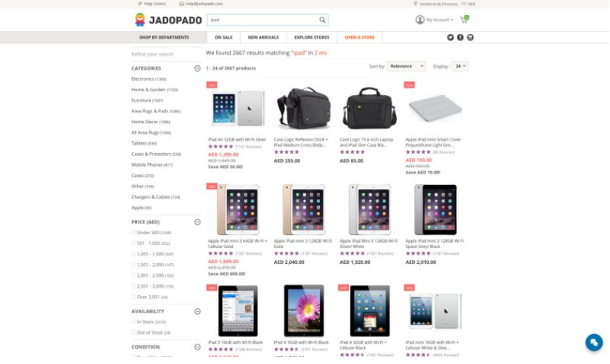Viewport: 610px width, 364px height.
Task: Open the On Sale menu
Action: [223, 37]
